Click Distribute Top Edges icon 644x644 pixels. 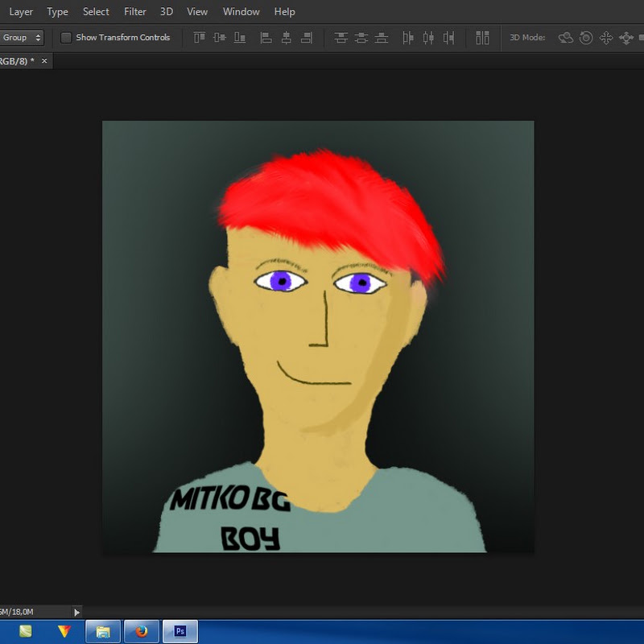341,38
